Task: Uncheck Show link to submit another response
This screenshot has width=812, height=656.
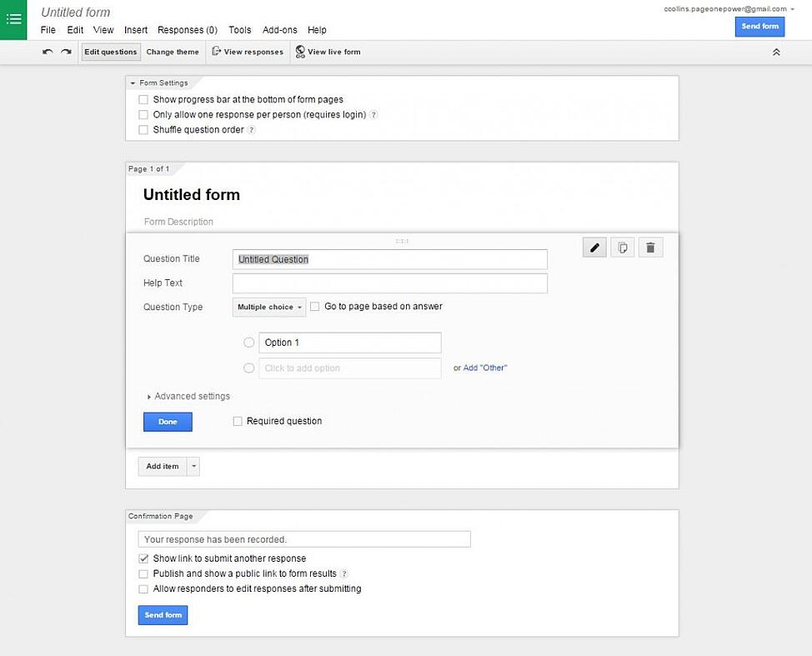Action: point(143,558)
